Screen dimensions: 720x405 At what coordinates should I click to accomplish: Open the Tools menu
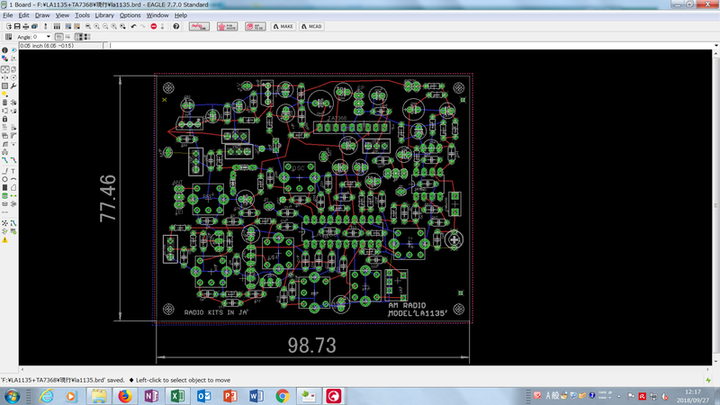pyautogui.click(x=82, y=16)
